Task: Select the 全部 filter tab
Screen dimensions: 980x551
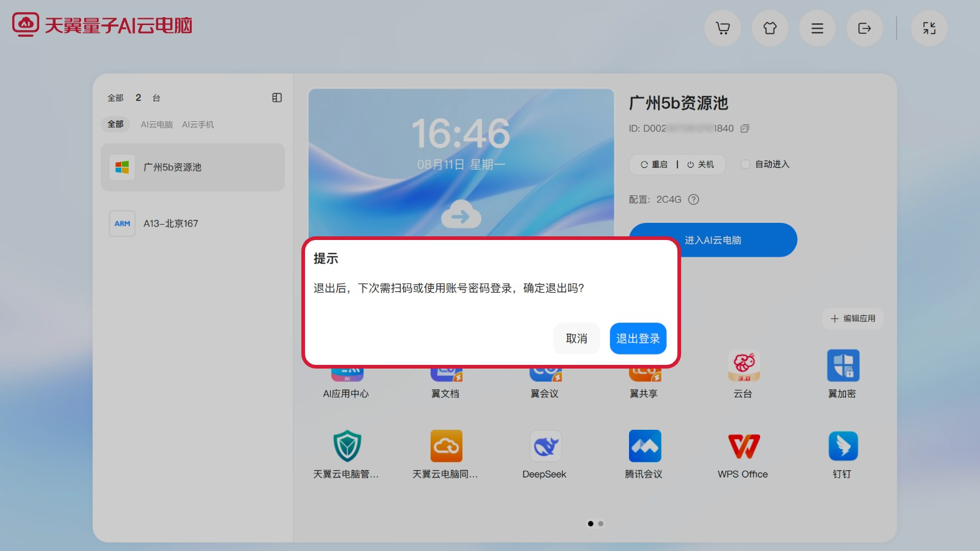Action: [x=115, y=124]
